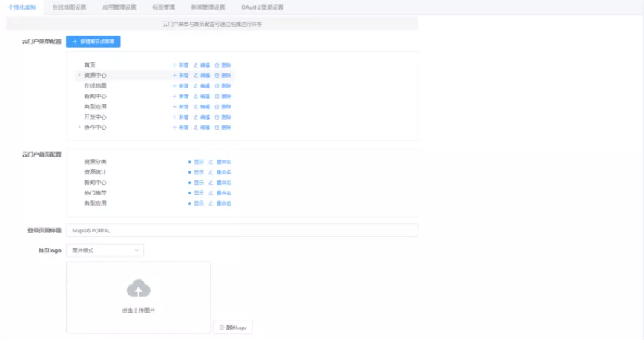Click 编辑 (edit) icon for 资源中心 row

tap(196, 76)
